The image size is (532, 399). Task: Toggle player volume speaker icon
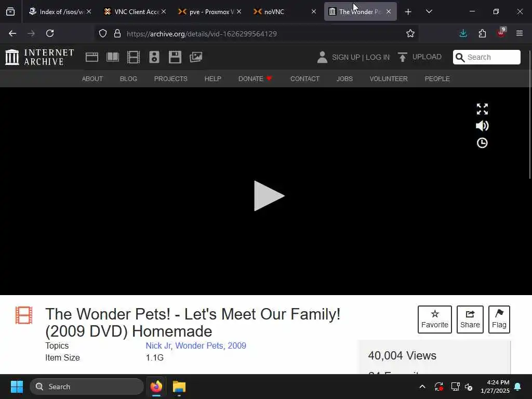coord(482,126)
